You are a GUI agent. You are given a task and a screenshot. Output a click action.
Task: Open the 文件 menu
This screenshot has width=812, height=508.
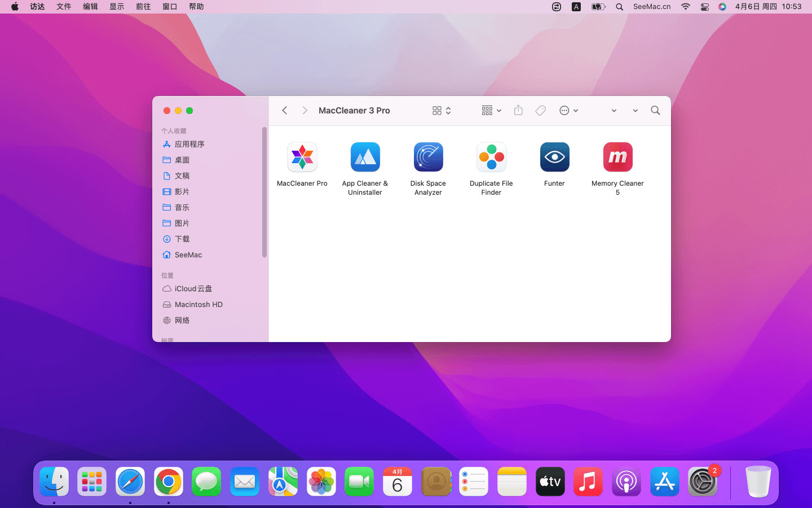click(64, 7)
